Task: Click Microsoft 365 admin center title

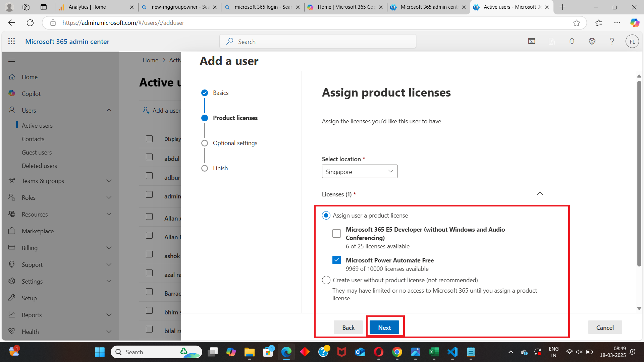Action: [x=67, y=41]
